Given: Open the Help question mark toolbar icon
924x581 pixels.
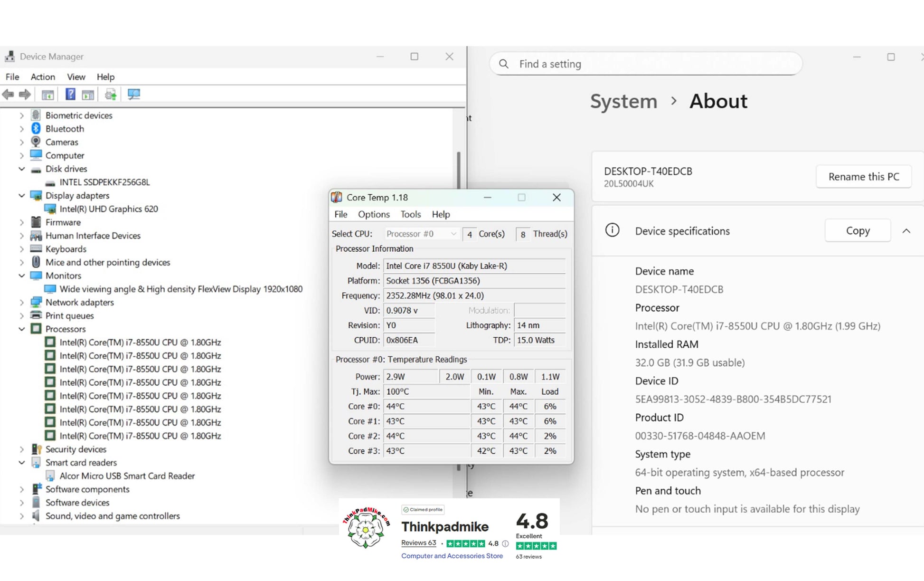Looking at the screenshot, I should [70, 94].
